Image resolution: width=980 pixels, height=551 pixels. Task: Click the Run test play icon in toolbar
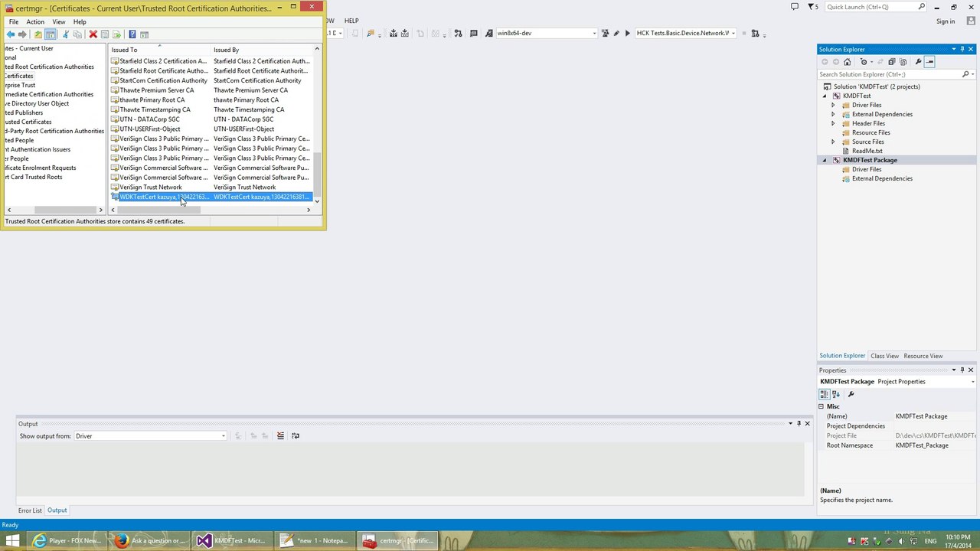coord(627,33)
